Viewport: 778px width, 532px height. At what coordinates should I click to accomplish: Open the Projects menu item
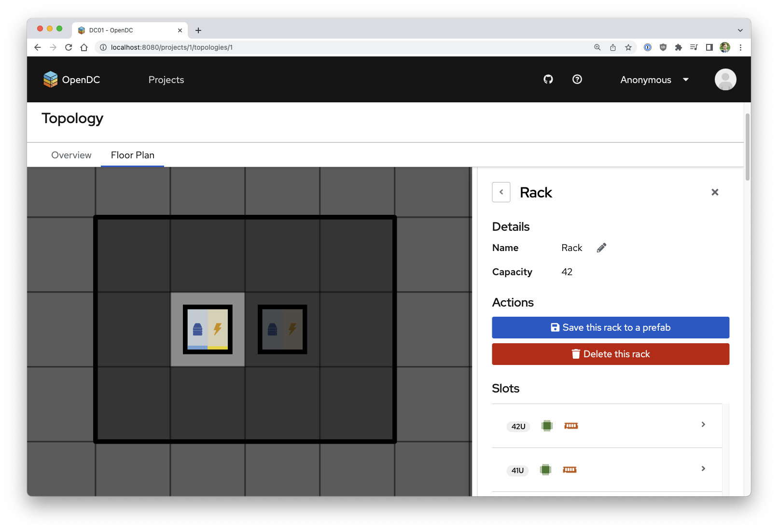[166, 80]
